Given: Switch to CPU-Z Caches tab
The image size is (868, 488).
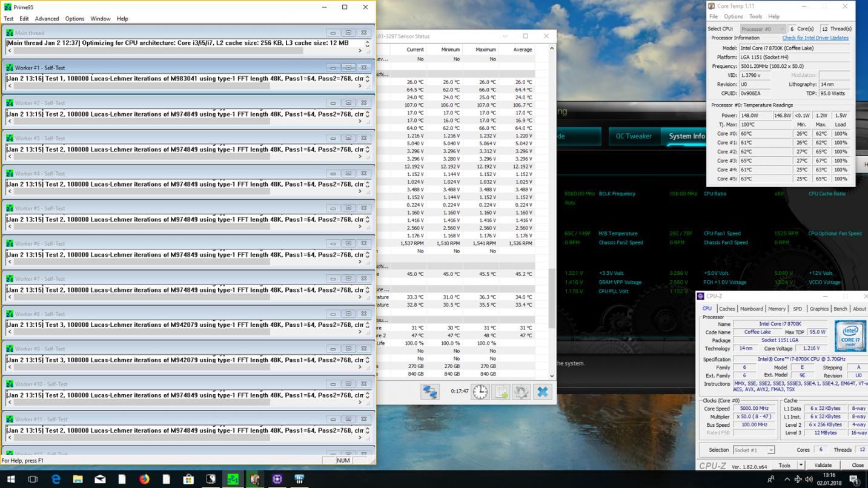Looking at the screenshot, I should pyautogui.click(x=727, y=309).
